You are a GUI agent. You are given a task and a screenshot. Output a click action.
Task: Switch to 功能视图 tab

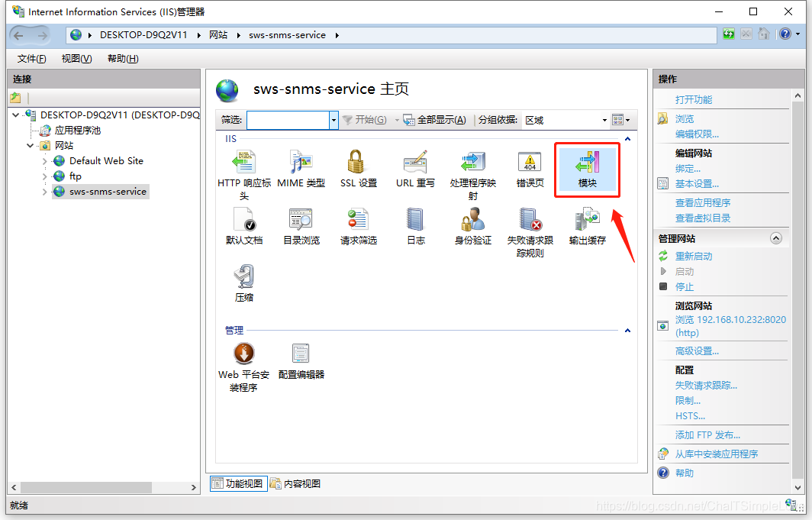pos(239,484)
